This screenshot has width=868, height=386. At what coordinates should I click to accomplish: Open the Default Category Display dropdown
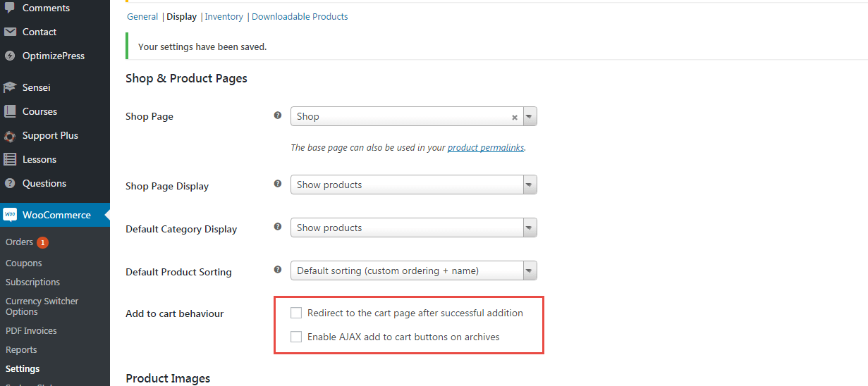click(x=530, y=228)
